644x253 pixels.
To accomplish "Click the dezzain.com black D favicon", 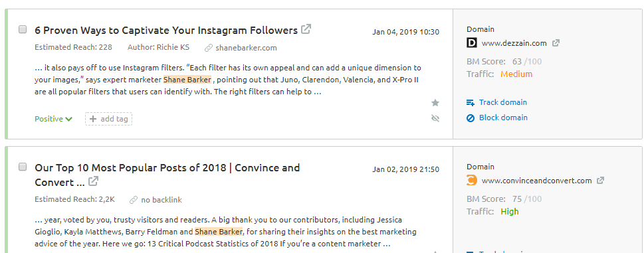I will [471, 42].
